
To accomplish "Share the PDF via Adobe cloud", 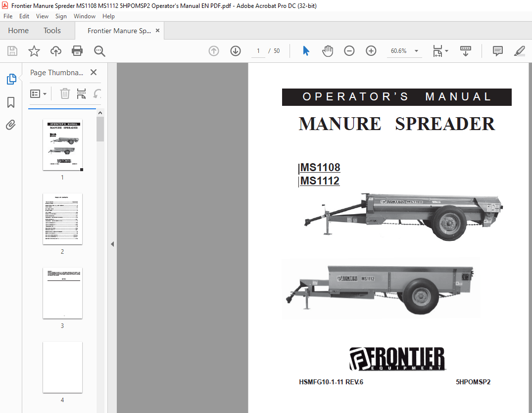I will coord(55,50).
